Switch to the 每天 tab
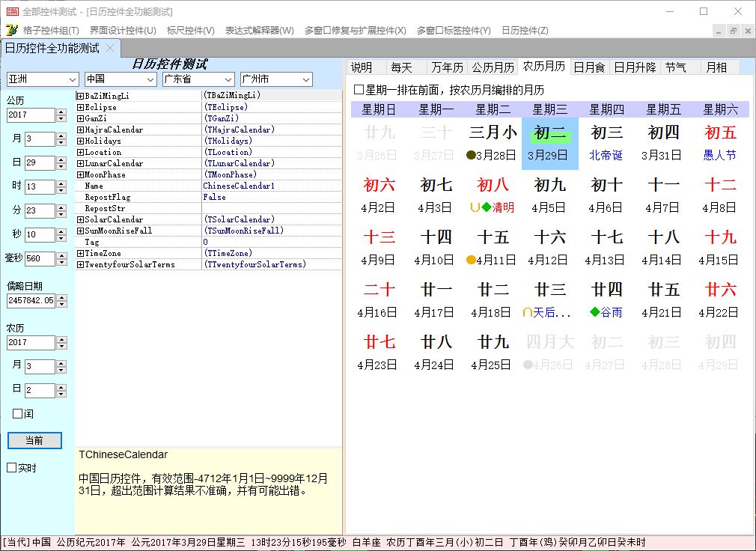This screenshot has width=756, height=551. click(x=406, y=67)
